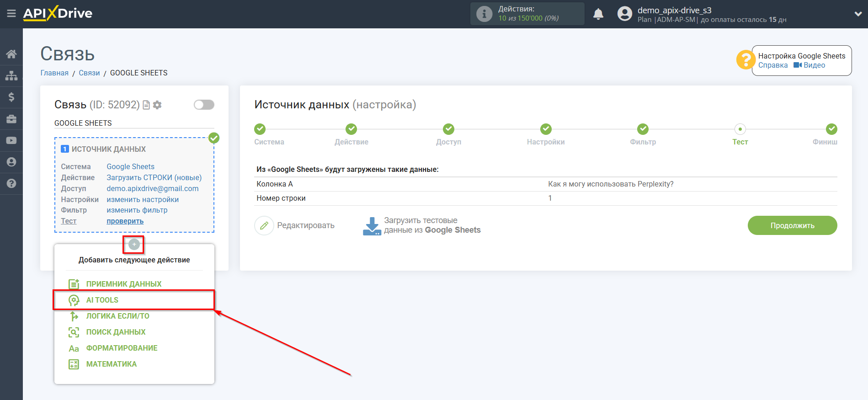Screen dimensions: 868x400
Task: Click the ApiX-Drive logo
Action: click(x=58, y=13)
